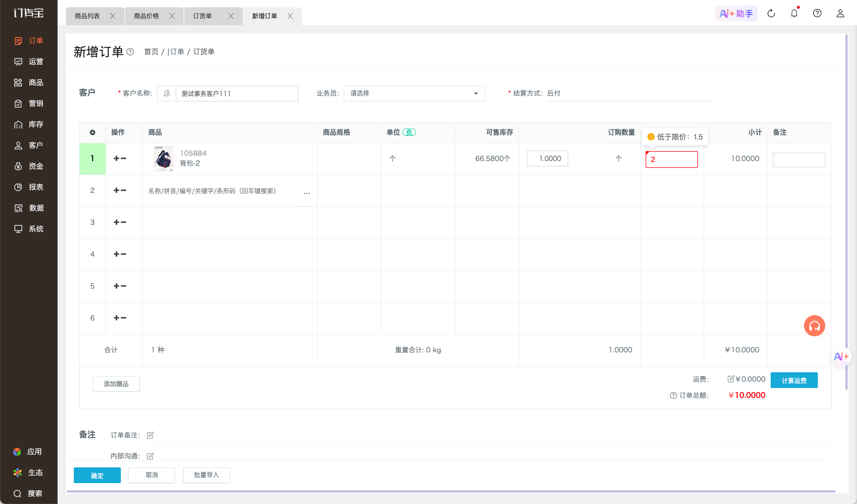Click the 备注 input in row 1
857x504 pixels.
[x=799, y=159]
